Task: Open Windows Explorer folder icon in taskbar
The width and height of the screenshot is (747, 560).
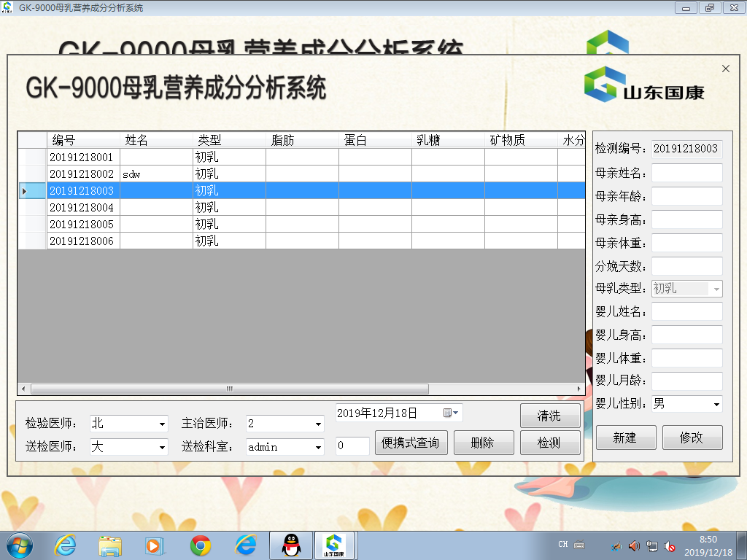Action: point(110,545)
